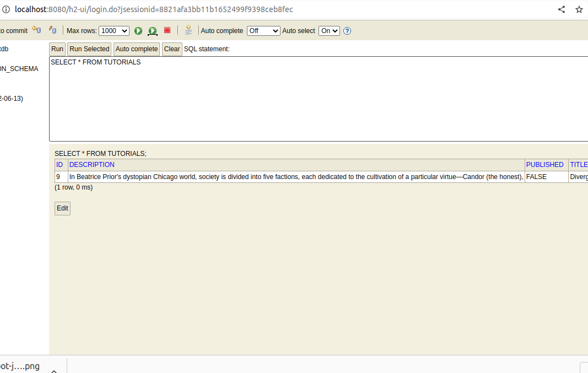The image size is (588, 373).
Task: Click inside the SQL statement text area
Action: click(319, 99)
